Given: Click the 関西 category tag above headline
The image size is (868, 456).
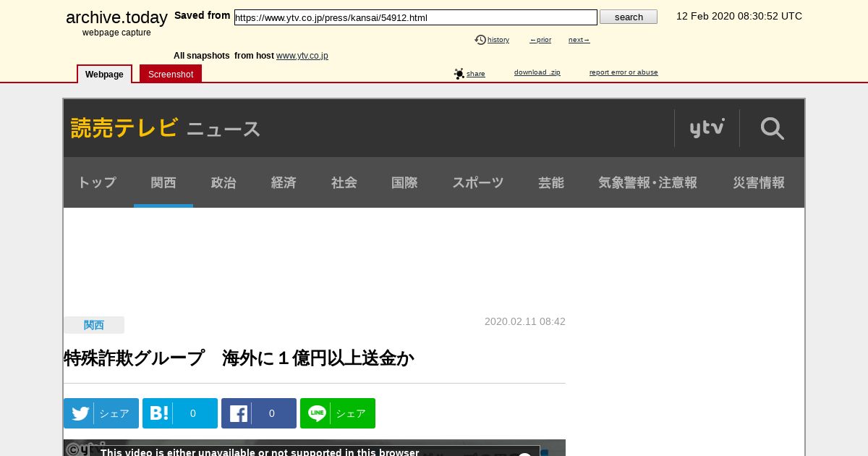Looking at the screenshot, I should pyautogui.click(x=94, y=325).
